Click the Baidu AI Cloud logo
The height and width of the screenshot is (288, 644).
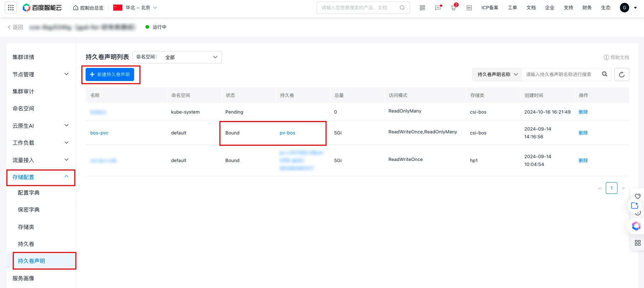coord(42,7)
